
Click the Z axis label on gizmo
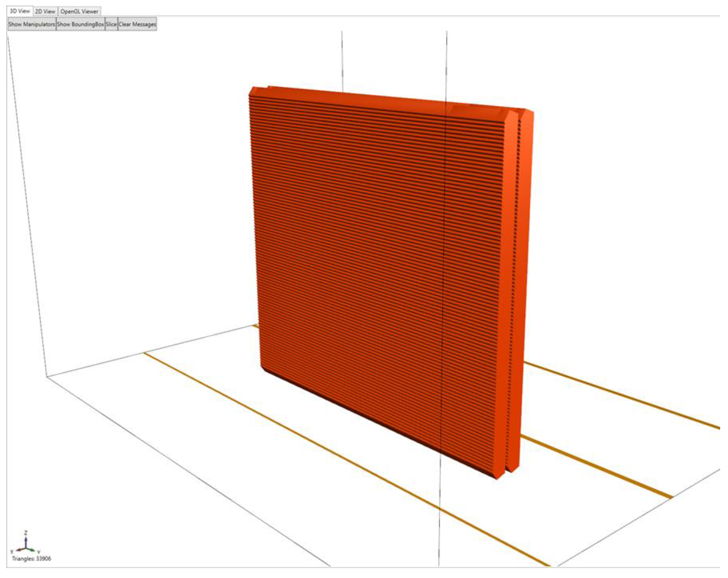[26, 533]
